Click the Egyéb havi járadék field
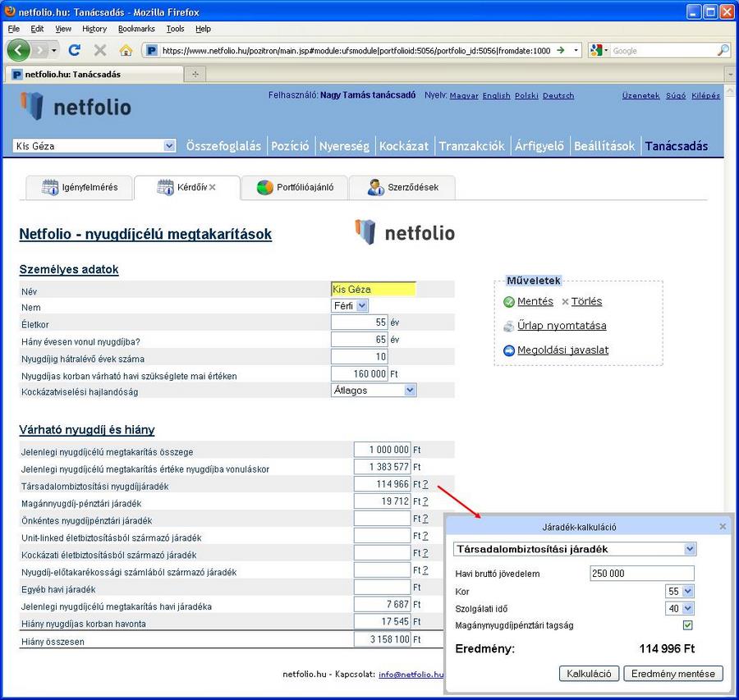The height and width of the screenshot is (700, 739). click(382, 587)
